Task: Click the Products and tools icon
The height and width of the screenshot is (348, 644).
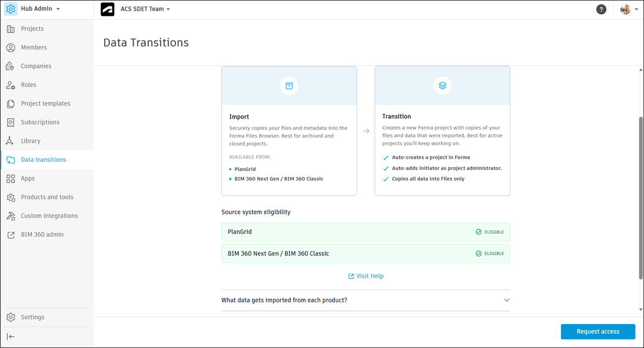Action: 10,198
